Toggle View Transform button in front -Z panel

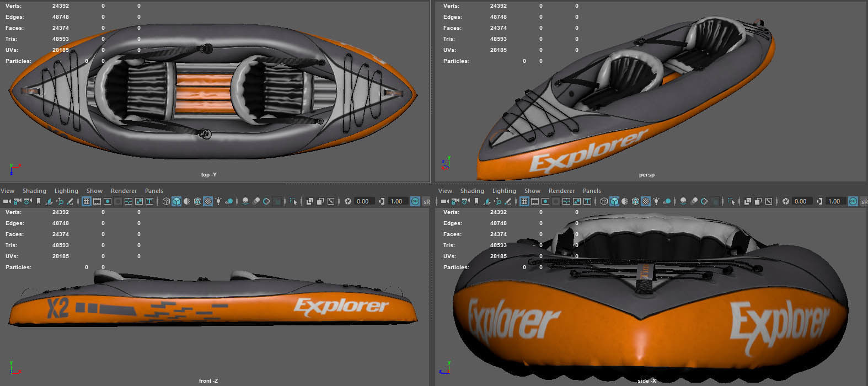point(415,201)
